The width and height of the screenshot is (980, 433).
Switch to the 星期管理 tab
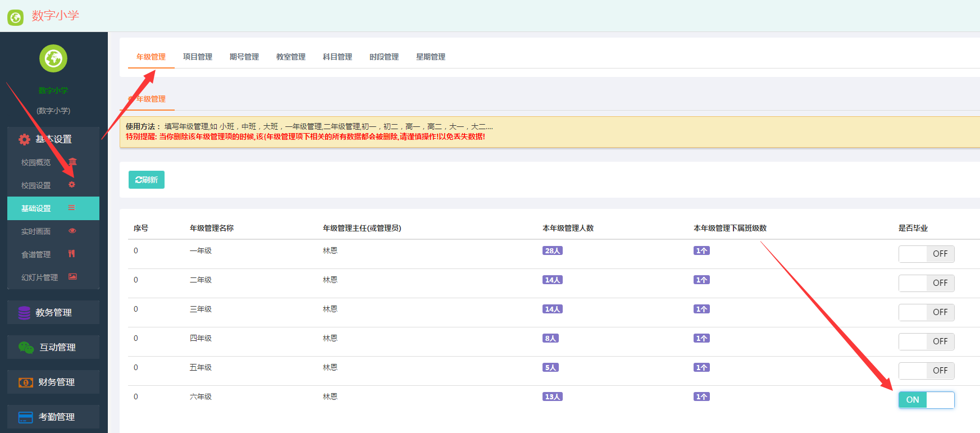[431, 57]
